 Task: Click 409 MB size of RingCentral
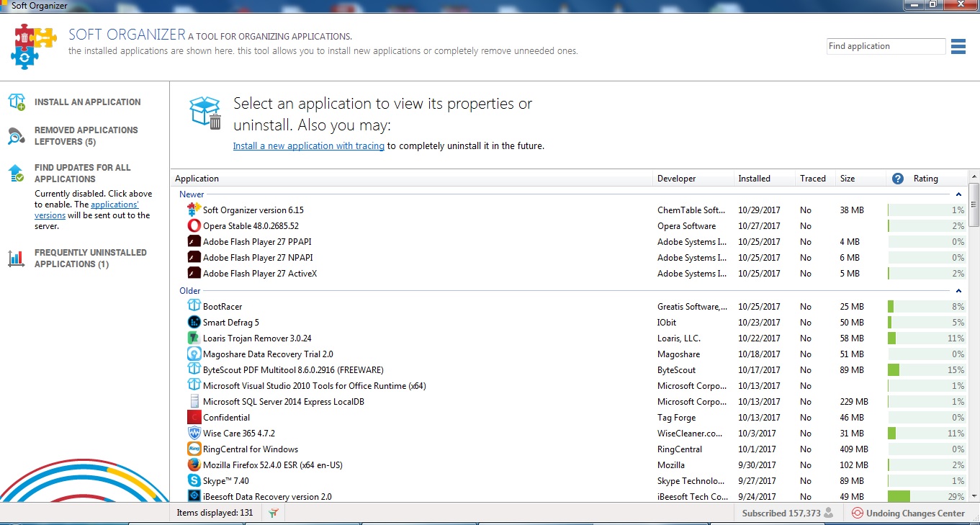pyautogui.click(x=854, y=449)
